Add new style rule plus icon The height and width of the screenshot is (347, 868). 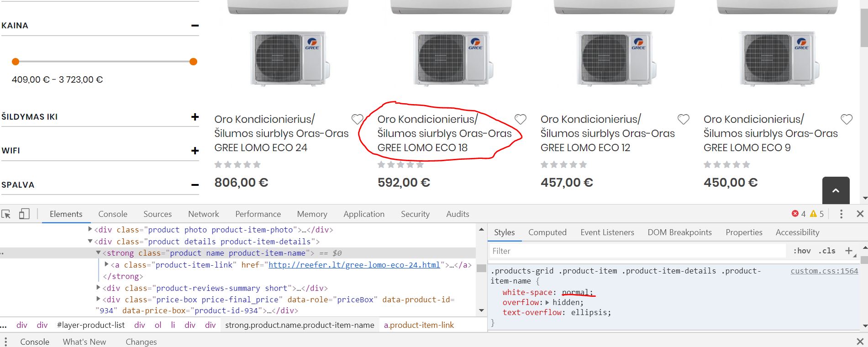tap(848, 251)
